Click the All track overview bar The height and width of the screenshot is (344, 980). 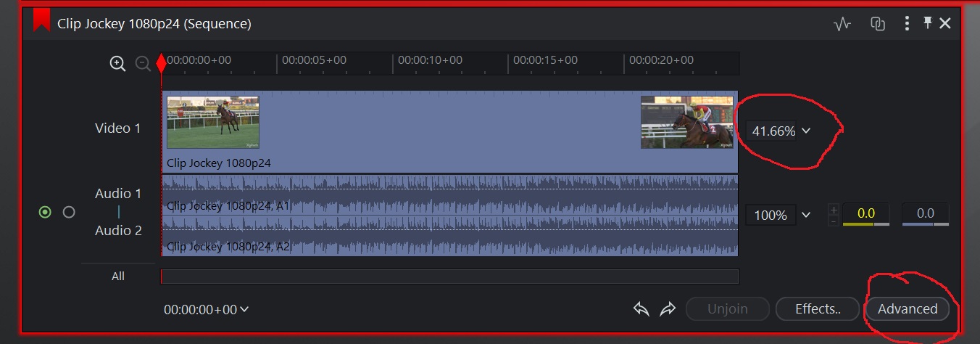point(449,277)
